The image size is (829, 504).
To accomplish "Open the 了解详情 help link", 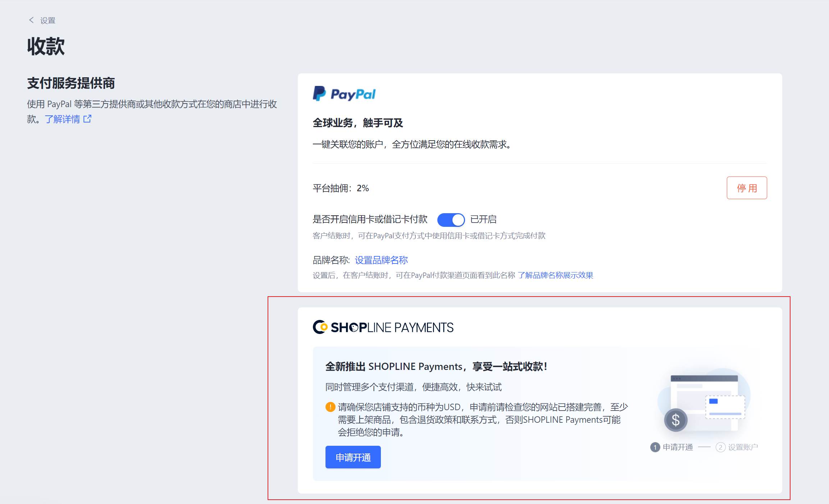I will 62,119.
